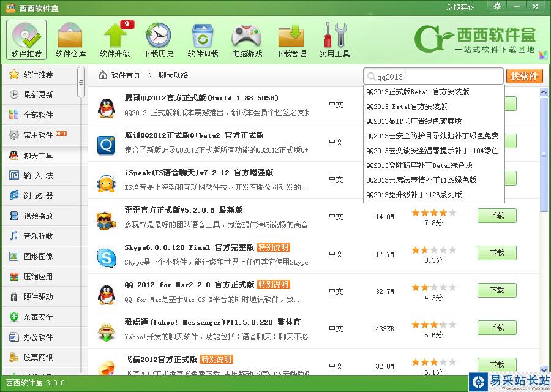The width and height of the screenshot is (551, 392).
Task: Open the 软件仓库 software repository
Action: point(70,40)
